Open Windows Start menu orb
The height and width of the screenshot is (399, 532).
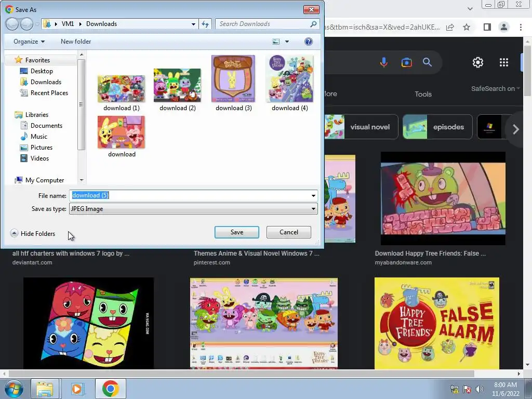14,389
